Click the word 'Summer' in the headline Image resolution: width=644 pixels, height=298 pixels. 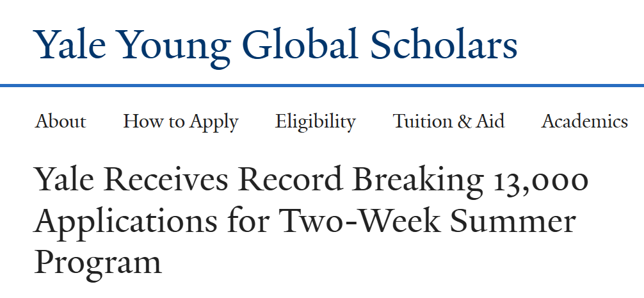coord(513,220)
